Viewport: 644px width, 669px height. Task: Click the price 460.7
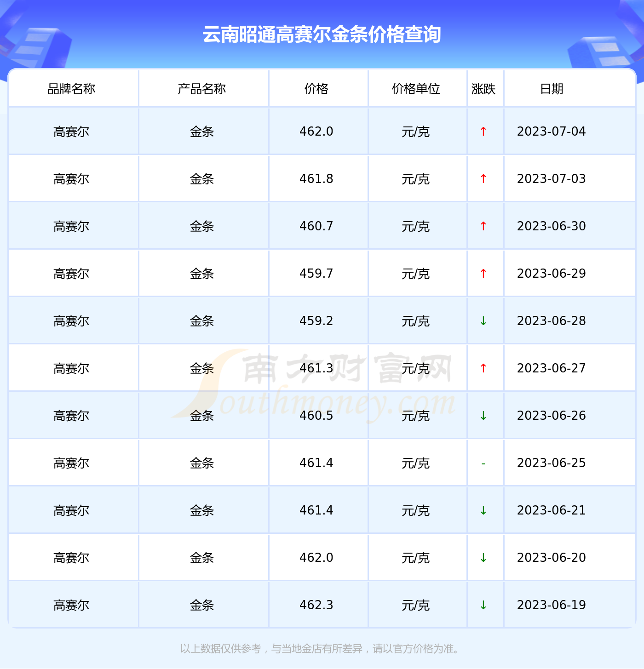pyautogui.click(x=316, y=226)
